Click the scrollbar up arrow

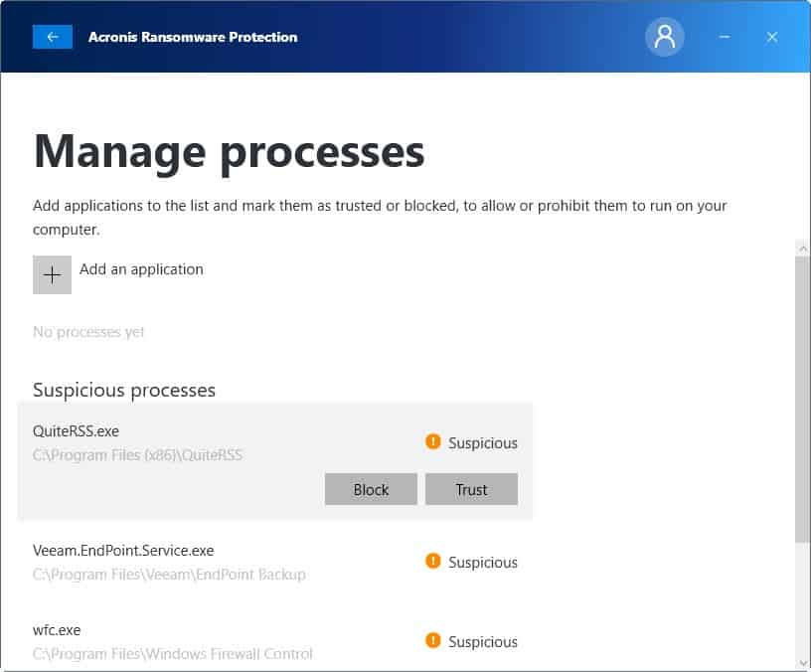[802, 247]
